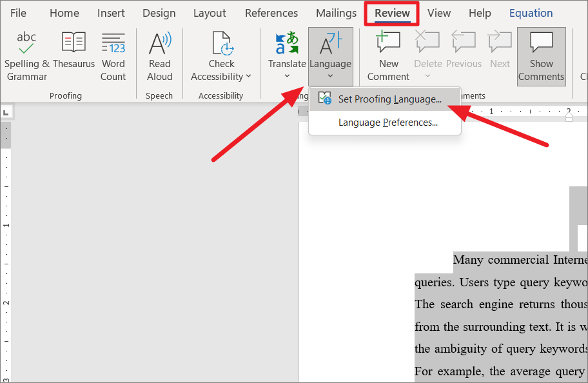Switch to the Mailings tab
This screenshot has height=383, width=588.
coord(336,13)
